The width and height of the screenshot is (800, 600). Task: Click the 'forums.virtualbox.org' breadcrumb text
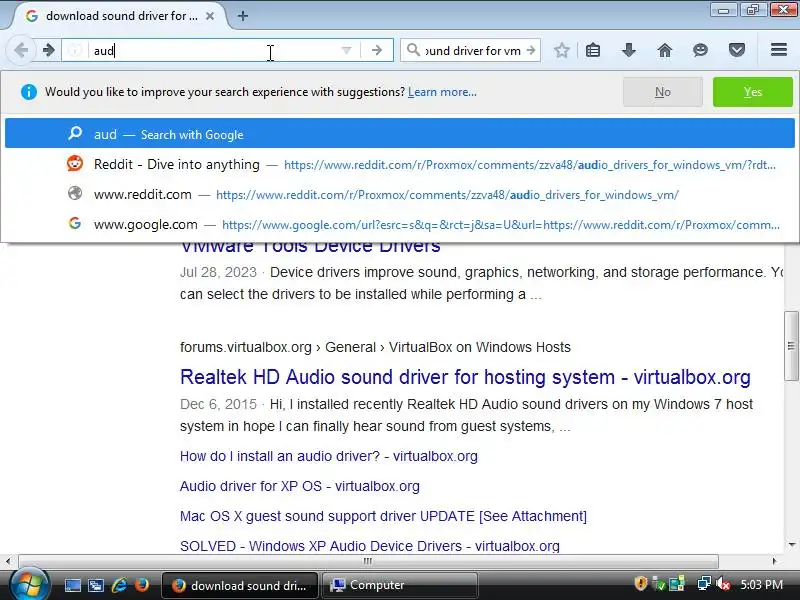coord(245,347)
